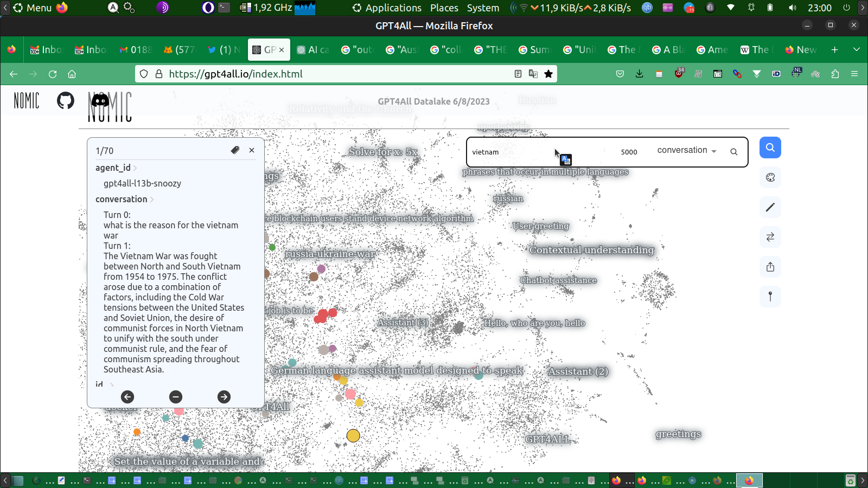Image resolution: width=868 pixels, height=488 pixels.
Task: Click the 'Chatbot assistance' map label
Action: (558, 280)
